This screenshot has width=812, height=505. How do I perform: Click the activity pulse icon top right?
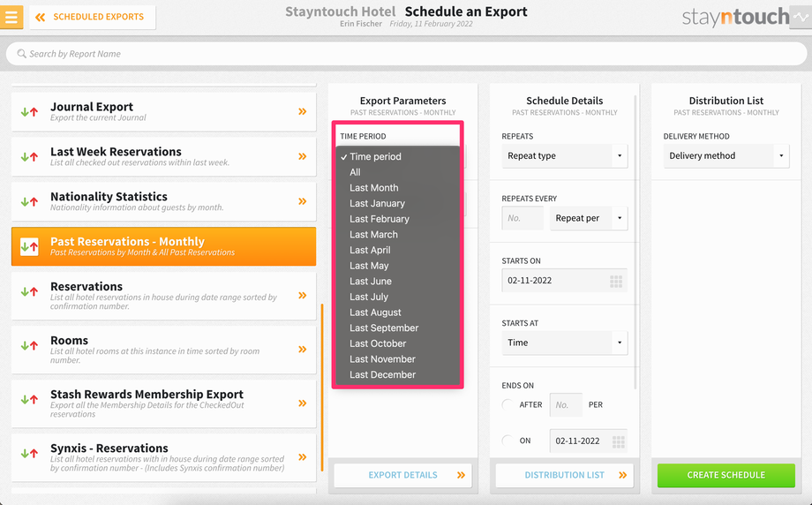click(801, 17)
